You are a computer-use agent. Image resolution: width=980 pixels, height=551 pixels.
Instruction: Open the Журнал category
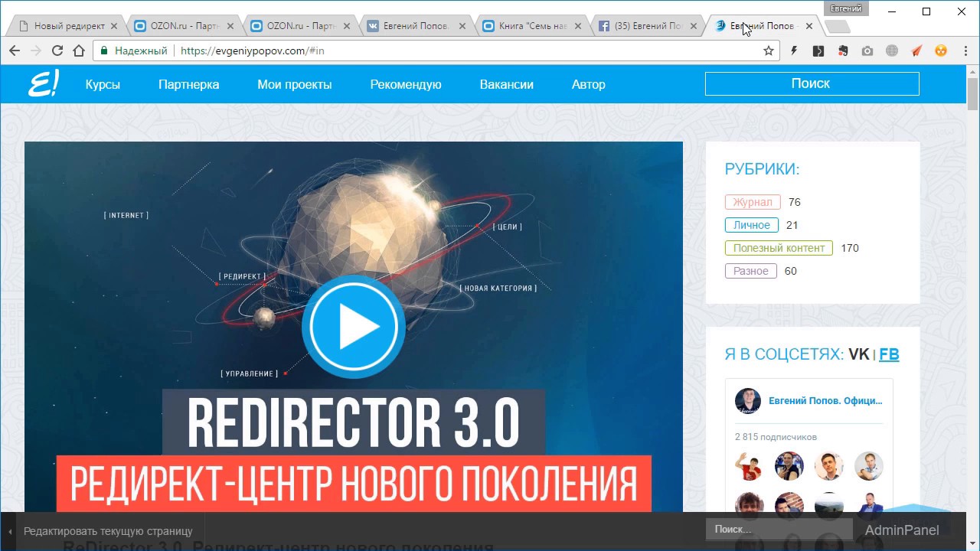tap(753, 202)
